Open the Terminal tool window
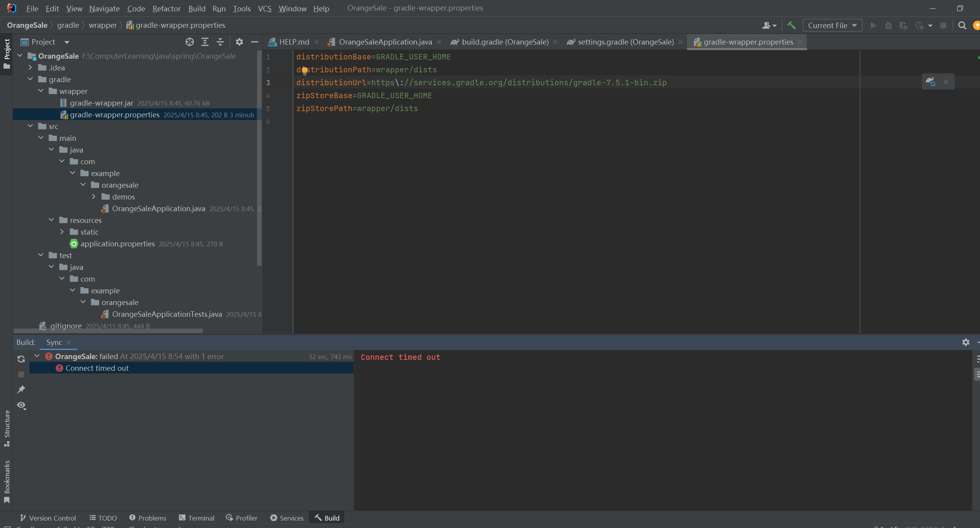 [197, 518]
